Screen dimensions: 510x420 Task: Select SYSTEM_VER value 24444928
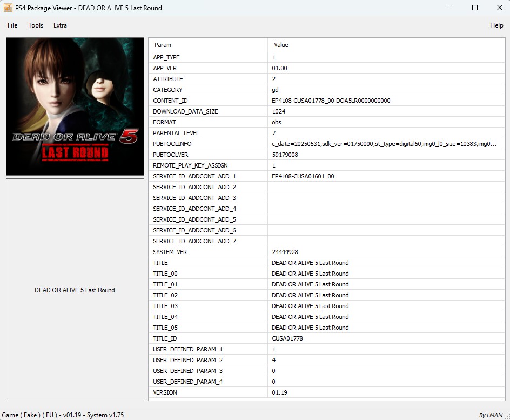[x=285, y=252]
